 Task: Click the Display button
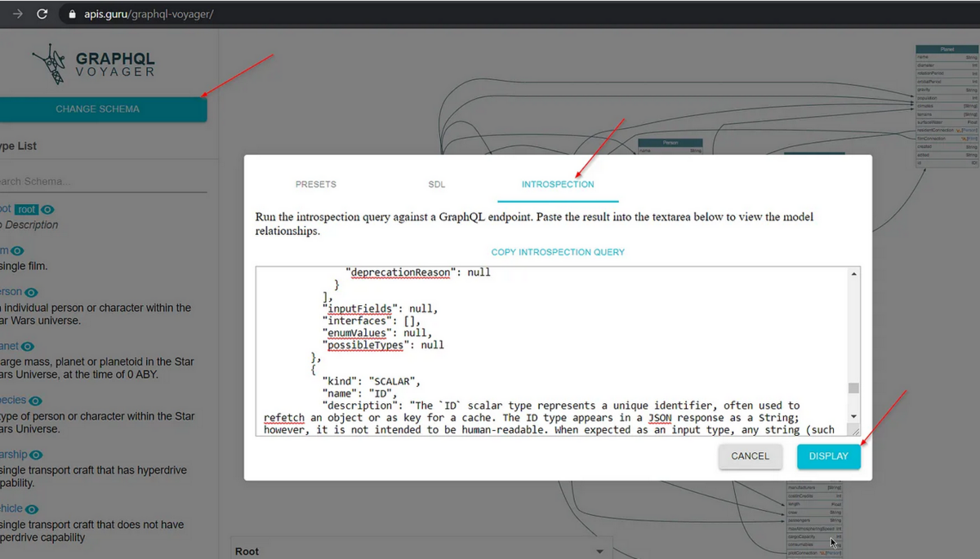(829, 456)
